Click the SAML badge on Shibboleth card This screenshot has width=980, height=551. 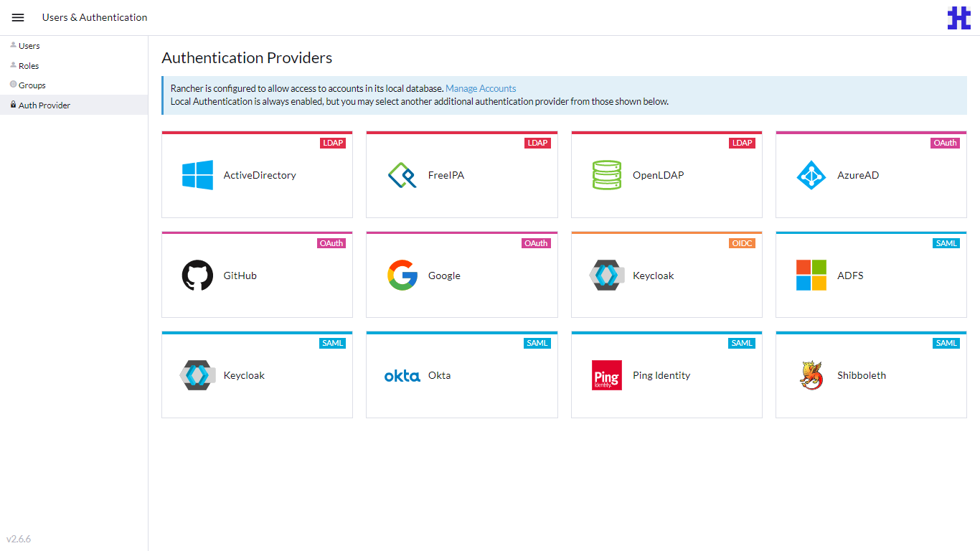click(x=946, y=343)
